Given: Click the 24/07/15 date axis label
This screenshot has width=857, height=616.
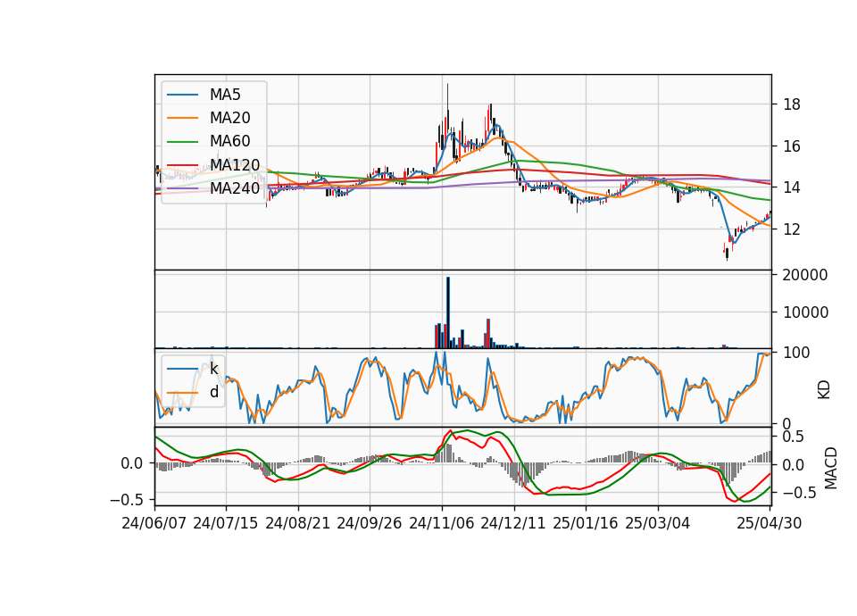Looking at the screenshot, I should coord(226,523).
